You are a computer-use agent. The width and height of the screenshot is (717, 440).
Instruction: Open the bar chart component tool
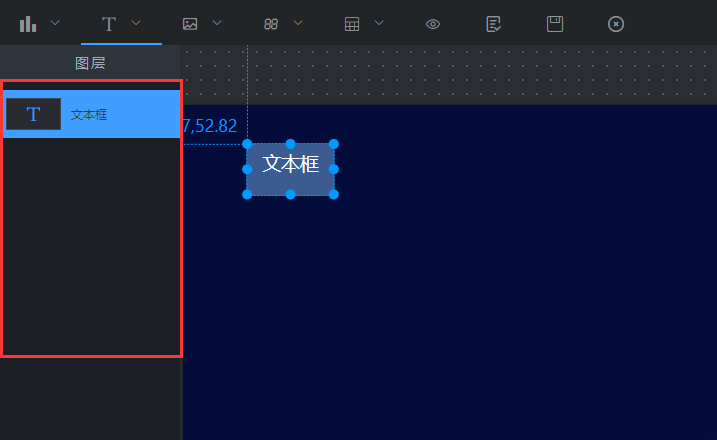point(27,24)
